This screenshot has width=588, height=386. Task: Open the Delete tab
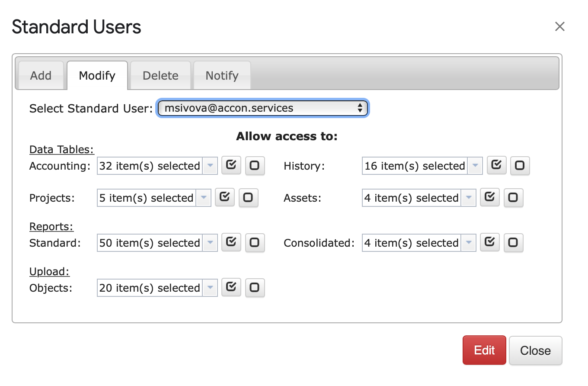click(160, 75)
